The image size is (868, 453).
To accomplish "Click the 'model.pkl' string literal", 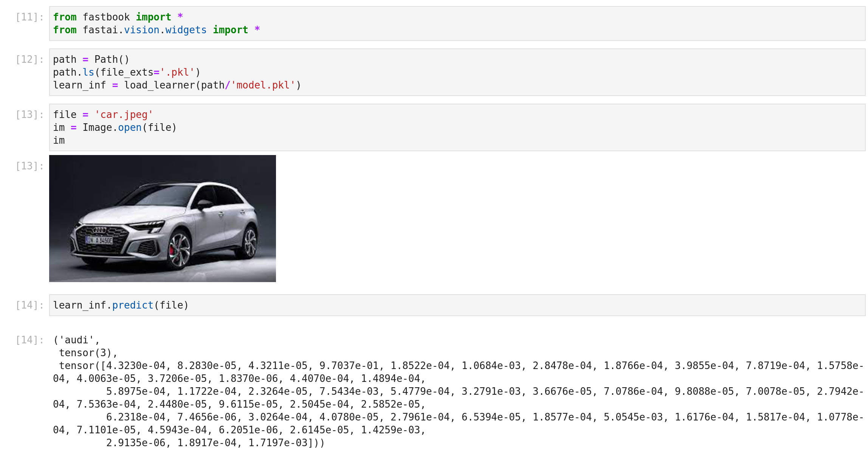I will 263,85.
